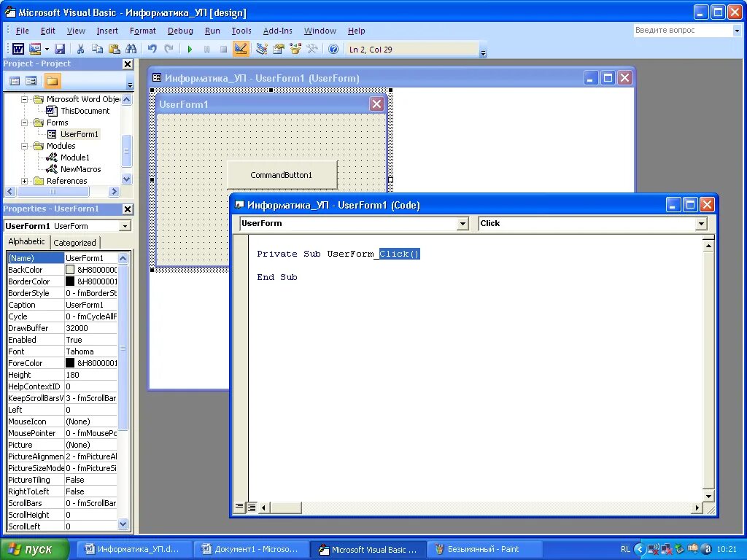The width and height of the screenshot is (747, 560).
Task: Open the help question box dropdown arrow
Action: 737,31
